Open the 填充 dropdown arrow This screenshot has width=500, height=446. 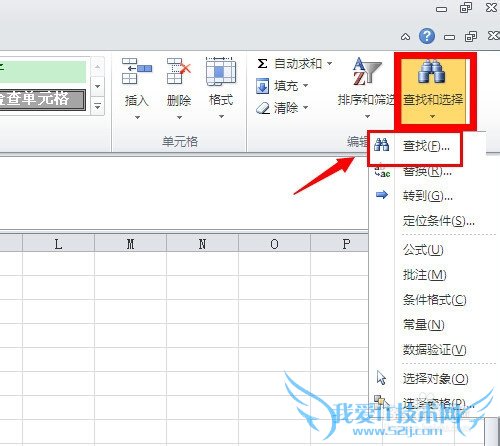click(305, 86)
